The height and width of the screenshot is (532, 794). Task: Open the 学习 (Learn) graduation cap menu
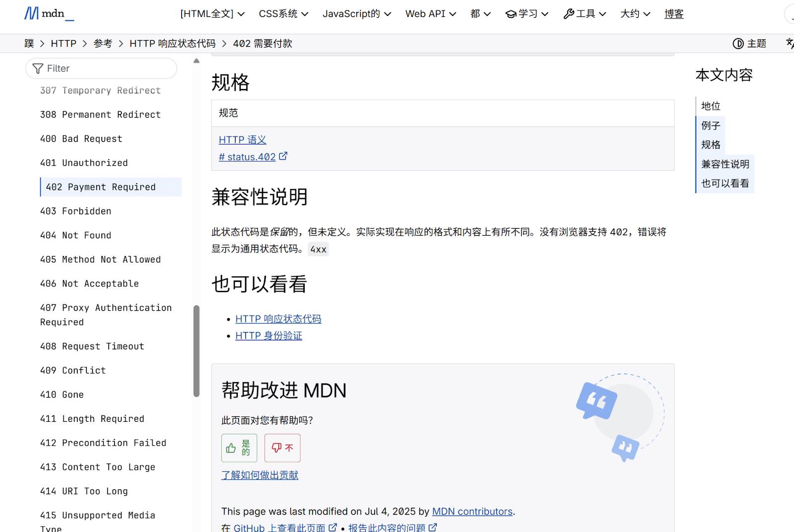pyautogui.click(x=527, y=14)
